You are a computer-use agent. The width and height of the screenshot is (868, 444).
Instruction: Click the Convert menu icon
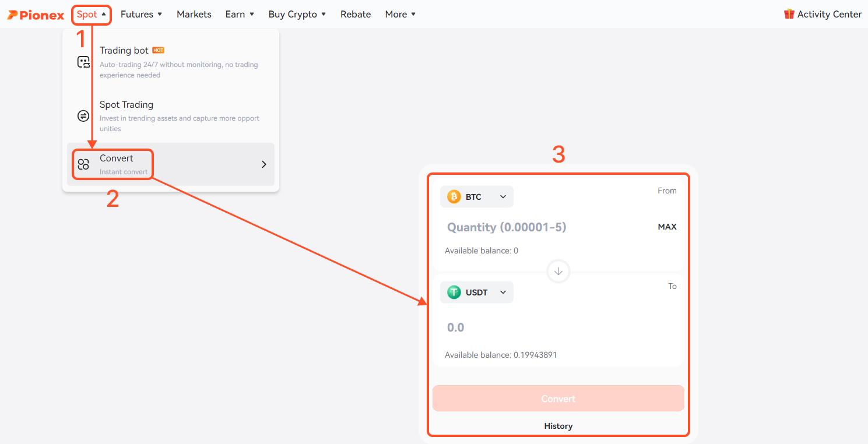point(83,164)
